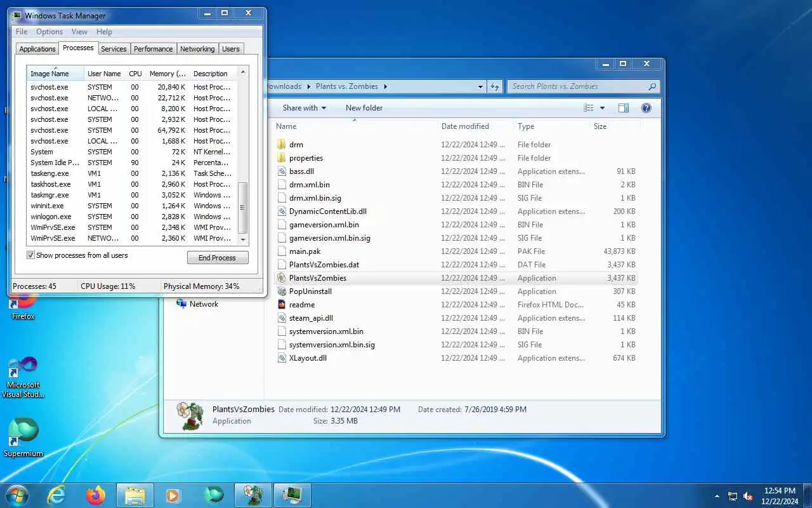This screenshot has height=508, width=812.
Task: Sort processes by Image Name column
Action: pyautogui.click(x=55, y=74)
